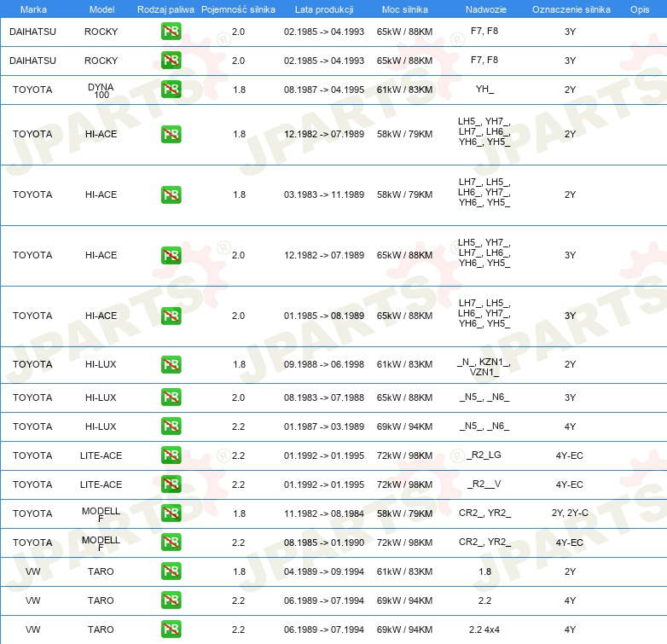Click the fuel icon in the HI-LUX 2.0 row
This screenshot has width=667, height=644.
[171, 397]
